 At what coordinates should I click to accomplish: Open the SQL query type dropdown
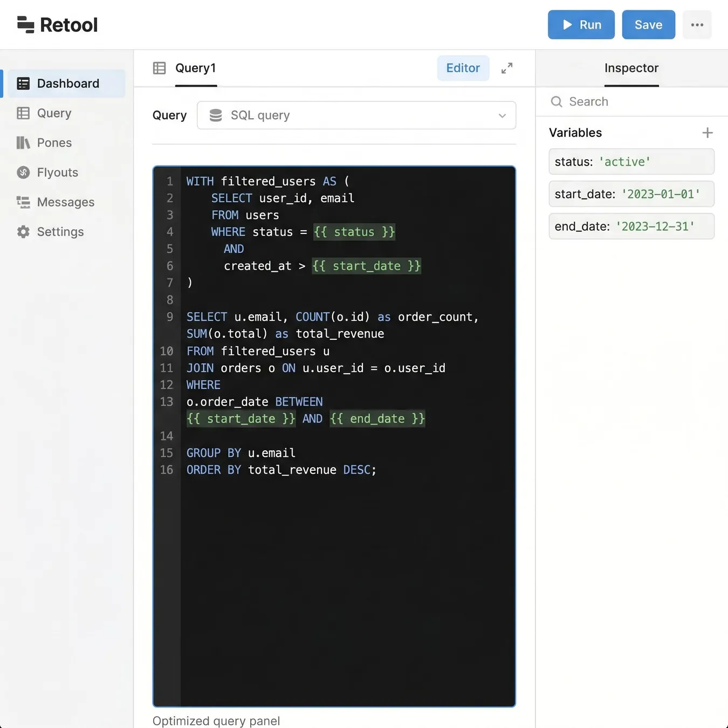pos(356,115)
